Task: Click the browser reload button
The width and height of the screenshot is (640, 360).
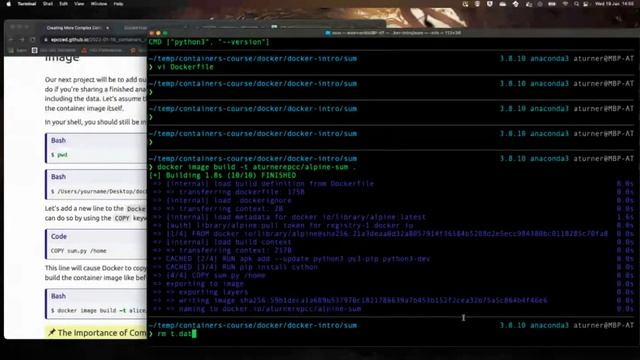Action: pos(33,40)
